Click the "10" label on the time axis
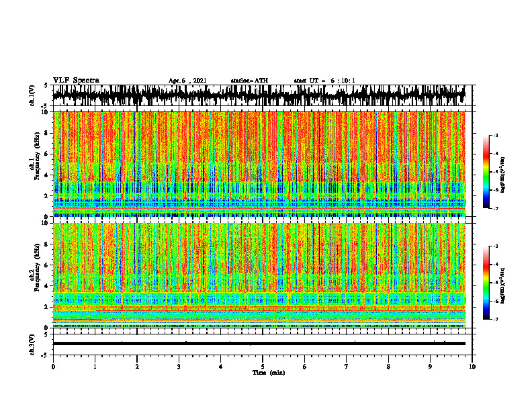 click(472, 367)
